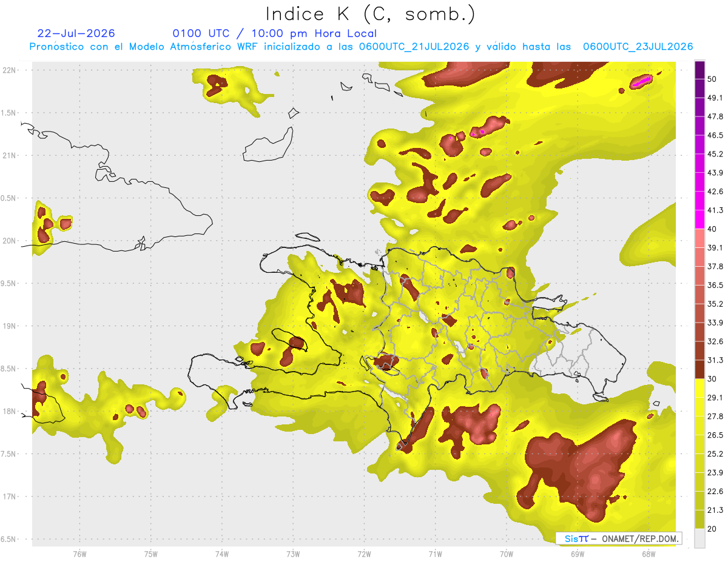Click the colorbar value '50'
The height and width of the screenshot is (562, 728).
[x=713, y=79]
